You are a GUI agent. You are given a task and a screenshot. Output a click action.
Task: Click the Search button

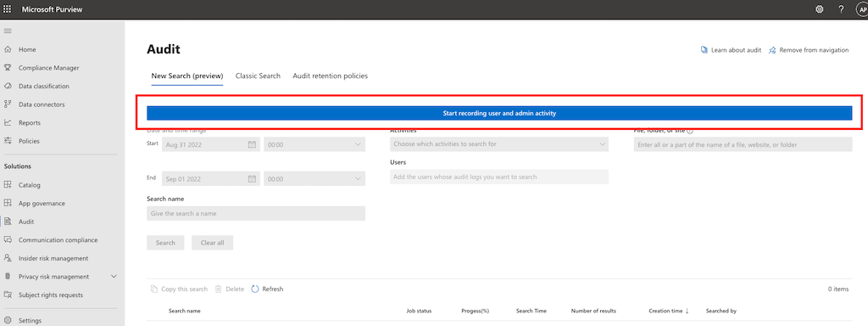pyautogui.click(x=165, y=243)
